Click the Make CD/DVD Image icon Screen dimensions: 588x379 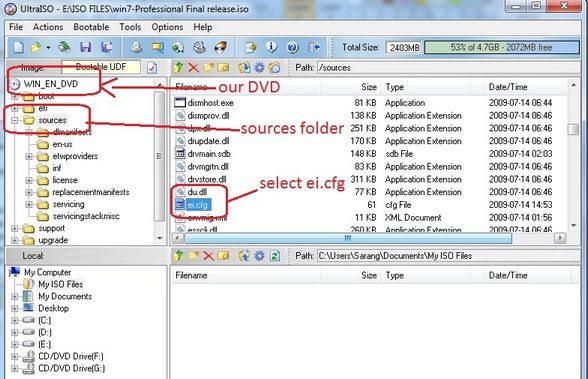pos(136,47)
